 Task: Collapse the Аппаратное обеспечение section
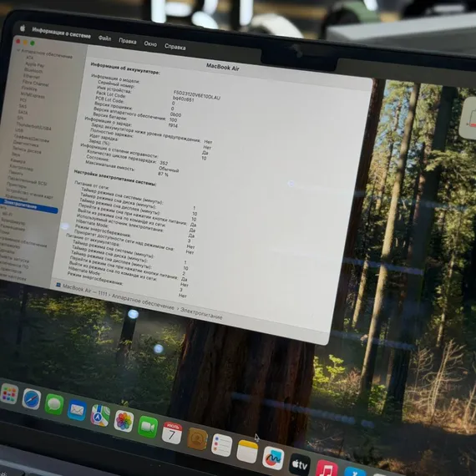click(x=18, y=50)
